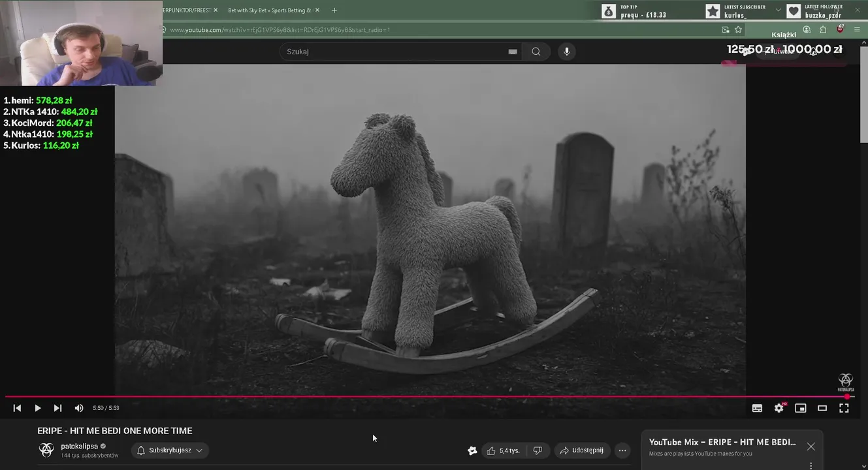The height and width of the screenshot is (470, 868).
Task: Open the browser profile account icon
Action: coord(807,29)
